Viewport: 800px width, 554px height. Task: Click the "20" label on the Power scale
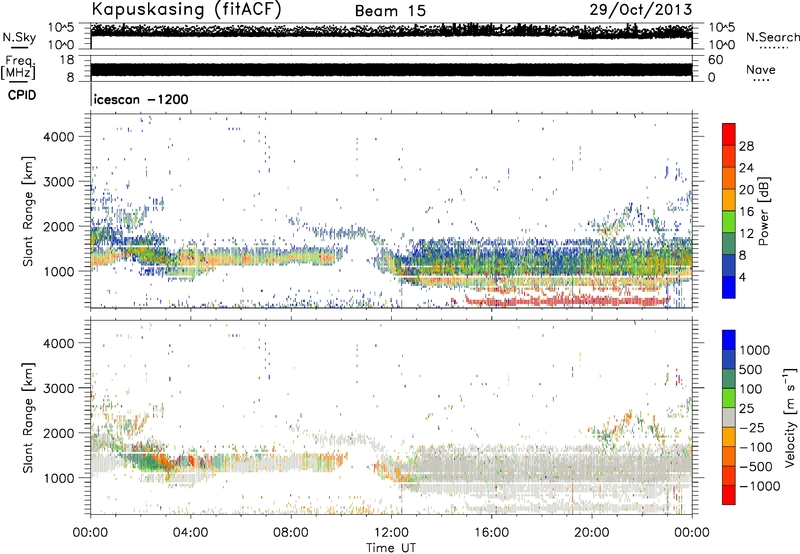(746, 190)
